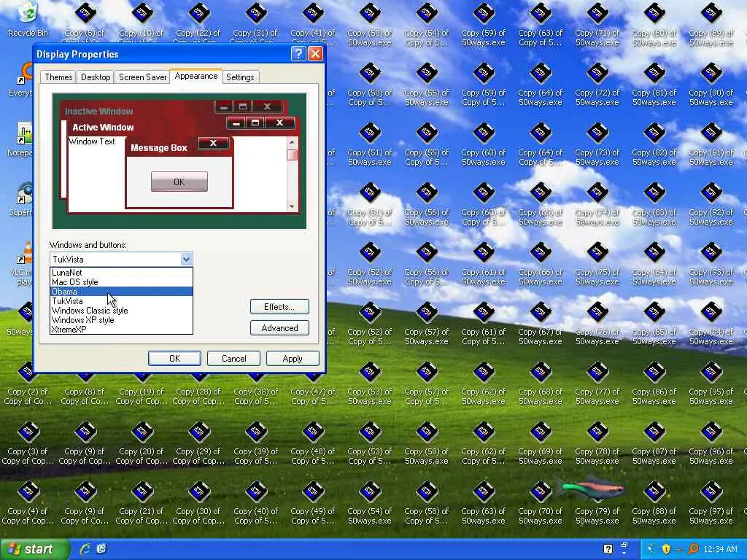Confirm Display Properties with OK
747x560 pixels.
point(174,358)
